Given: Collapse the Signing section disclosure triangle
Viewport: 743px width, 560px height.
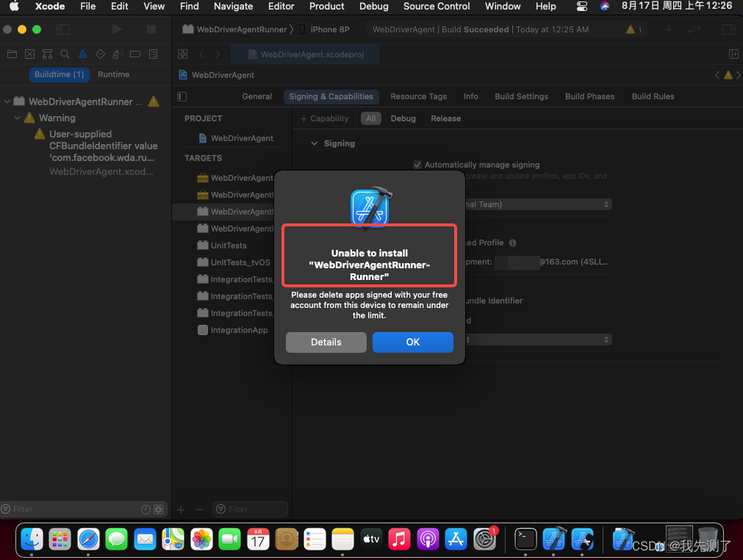Looking at the screenshot, I should click(314, 143).
